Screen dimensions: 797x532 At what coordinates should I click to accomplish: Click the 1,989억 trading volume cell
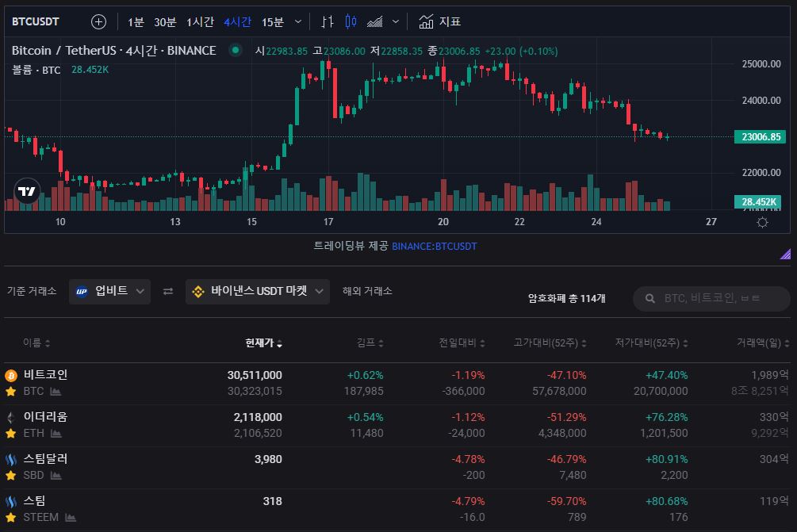[x=769, y=375]
